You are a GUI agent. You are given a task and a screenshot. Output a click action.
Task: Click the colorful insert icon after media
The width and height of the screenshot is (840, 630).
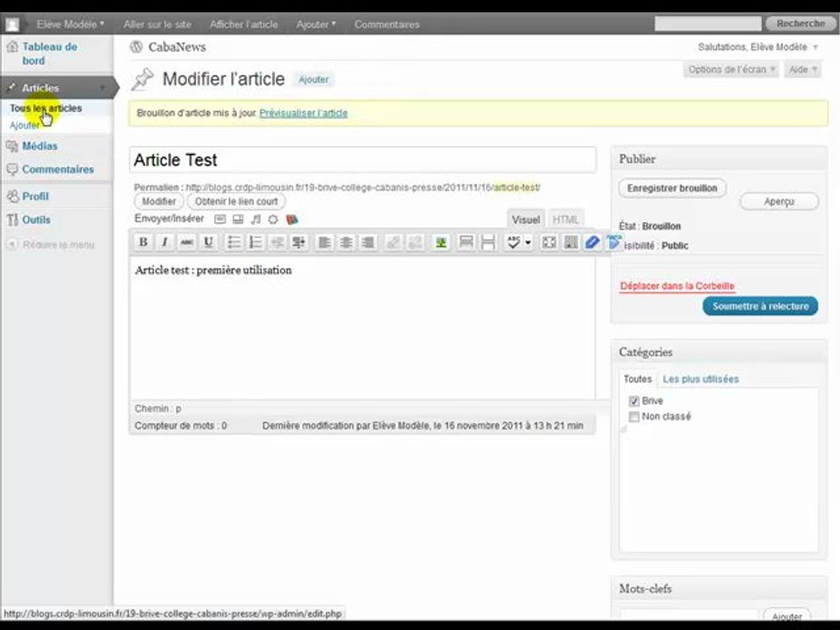(292, 219)
